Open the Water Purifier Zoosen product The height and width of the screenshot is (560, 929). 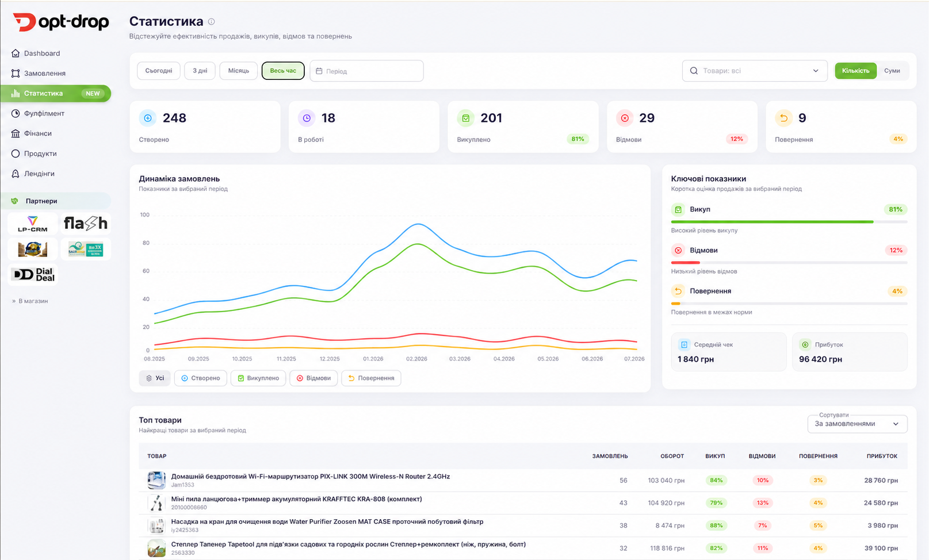pyautogui.click(x=327, y=522)
